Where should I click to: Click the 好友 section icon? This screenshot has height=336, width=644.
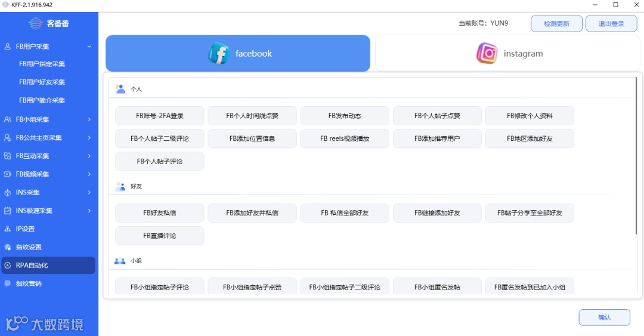click(x=120, y=186)
